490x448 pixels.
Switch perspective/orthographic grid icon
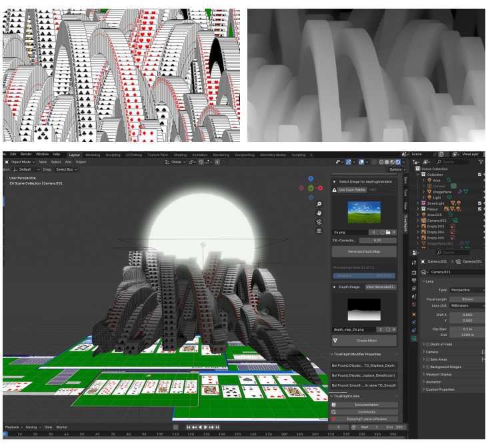pos(320,231)
